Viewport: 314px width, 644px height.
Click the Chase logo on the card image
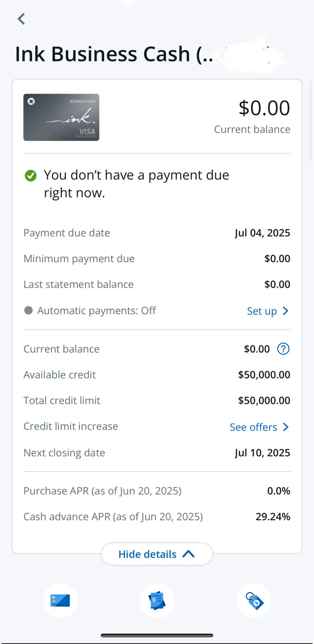tap(31, 101)
